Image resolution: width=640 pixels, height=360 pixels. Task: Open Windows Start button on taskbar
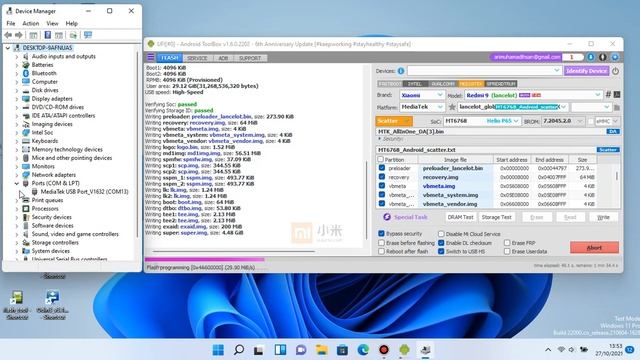(x=218, y=350)
